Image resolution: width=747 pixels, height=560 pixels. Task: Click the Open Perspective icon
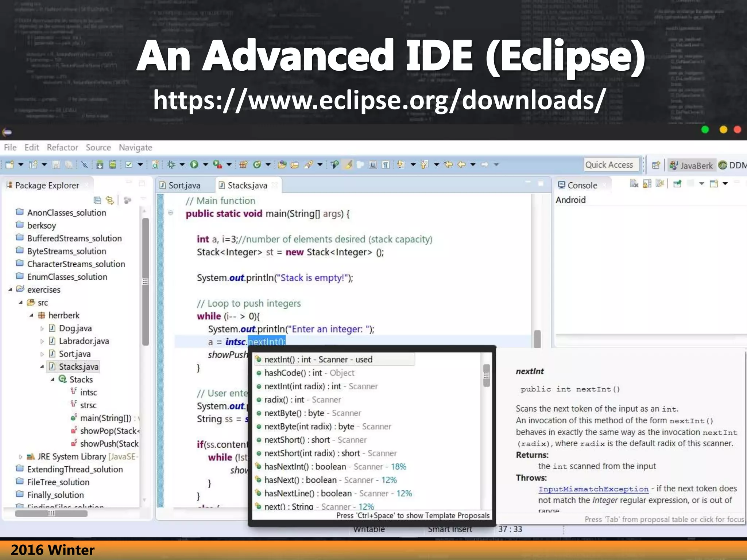pos(656,165)
